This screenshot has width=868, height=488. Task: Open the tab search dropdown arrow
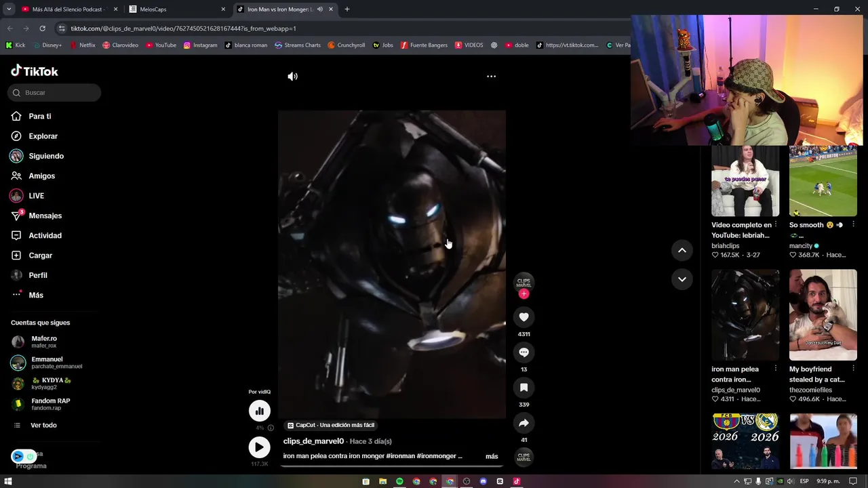(8, 9)
